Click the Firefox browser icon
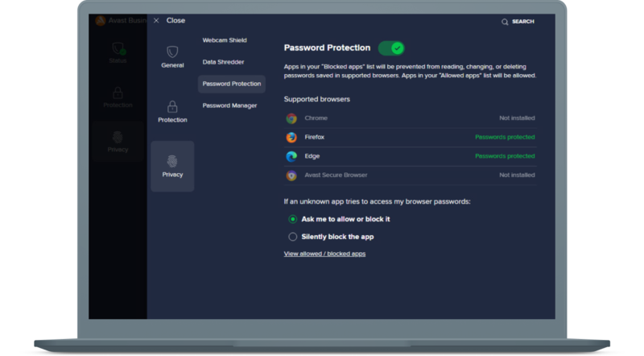Screen dimensions: 644x356 click(x=291, y=137)
